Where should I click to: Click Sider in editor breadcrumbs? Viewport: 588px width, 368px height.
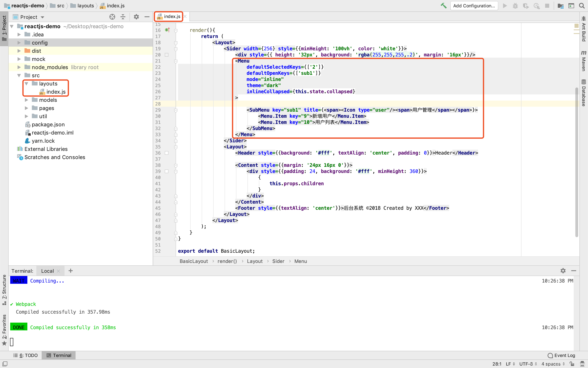pos(278,261)
